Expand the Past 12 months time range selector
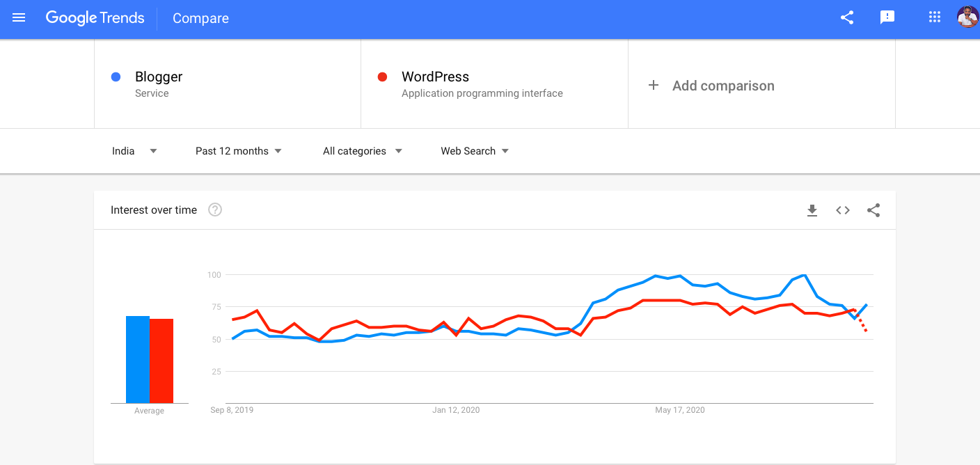Image resolution: width=980 pixels, height=465 pixels. [239, 150]
